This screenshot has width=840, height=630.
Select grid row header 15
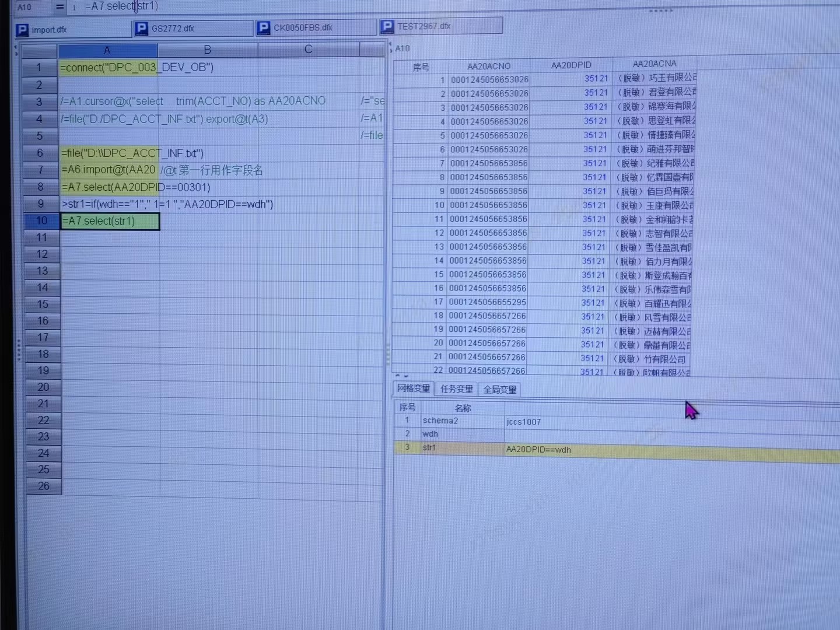pos(43,304)
